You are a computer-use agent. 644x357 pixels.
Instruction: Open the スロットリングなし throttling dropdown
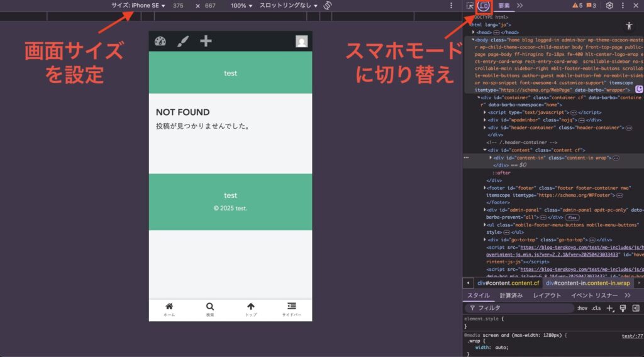[x=288, y=5]
